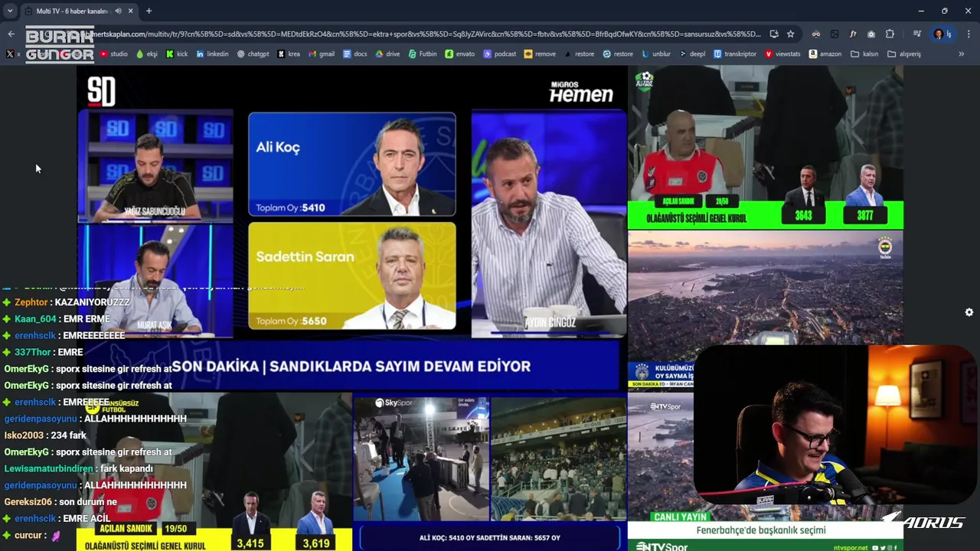Click the 'SANDIKLARDA SAYIM DEVAM EDİYOR' banner

pos(351,367)
